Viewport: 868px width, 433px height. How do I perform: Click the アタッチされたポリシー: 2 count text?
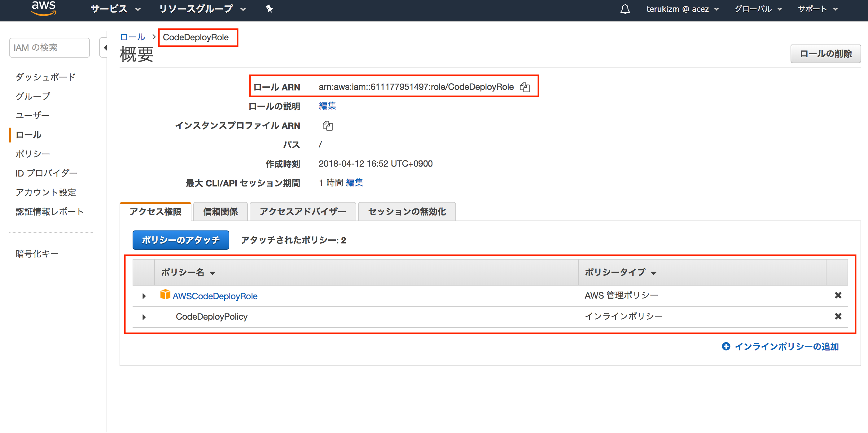coord(293,240)
